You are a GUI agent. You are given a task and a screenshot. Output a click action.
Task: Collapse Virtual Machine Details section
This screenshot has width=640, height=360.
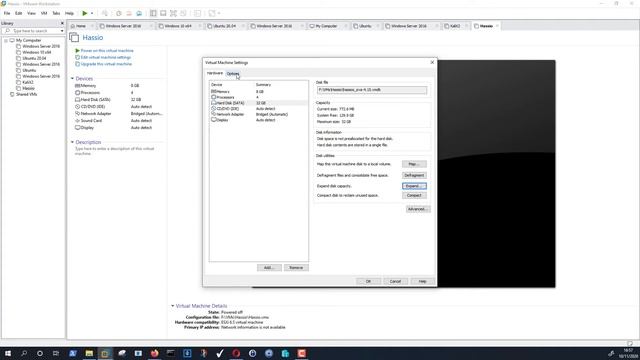pyautogui.click(x=172, y=306)
